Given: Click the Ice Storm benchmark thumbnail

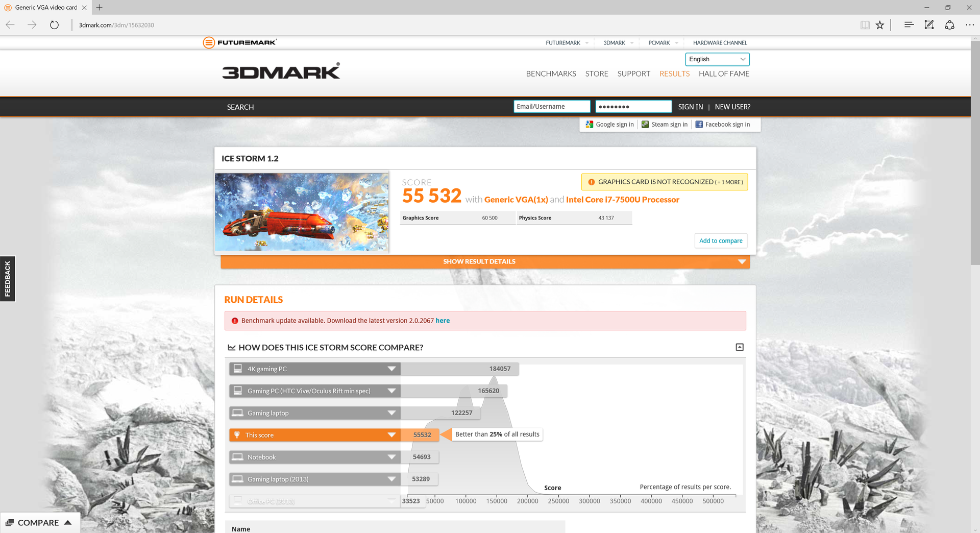Looking at the screenshot, I should pos(302,212).
